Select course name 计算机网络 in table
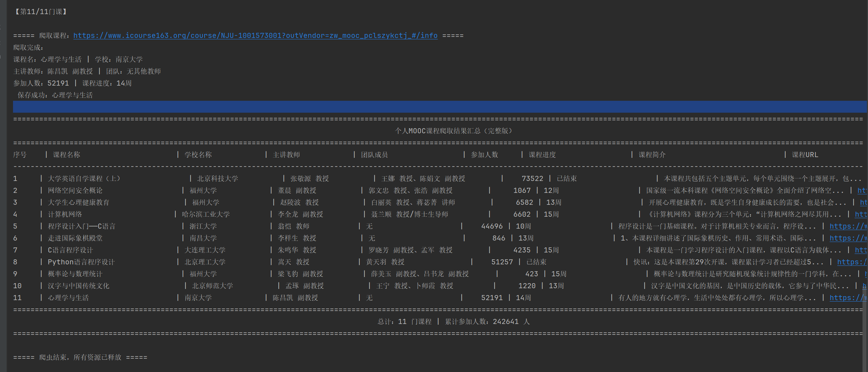 pos(65,214)
